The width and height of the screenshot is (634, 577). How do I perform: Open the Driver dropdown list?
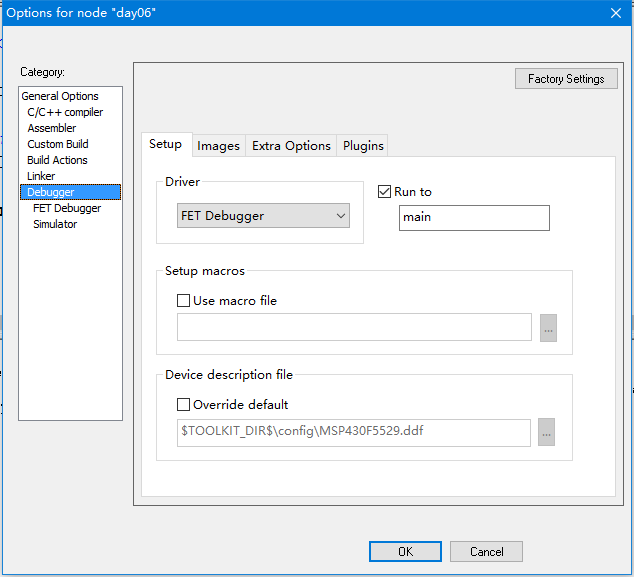tap(263, 216)
